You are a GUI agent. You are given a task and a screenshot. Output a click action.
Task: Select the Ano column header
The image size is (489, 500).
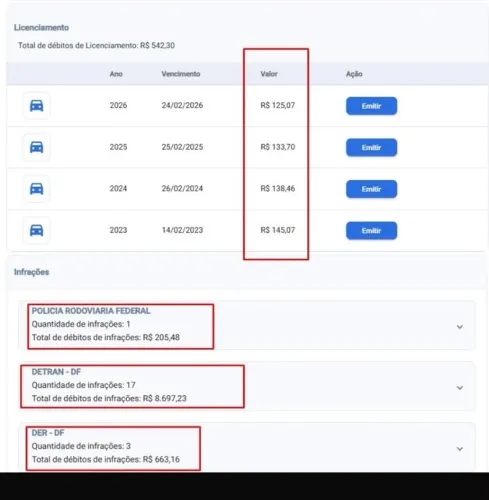tap(116, 74)
